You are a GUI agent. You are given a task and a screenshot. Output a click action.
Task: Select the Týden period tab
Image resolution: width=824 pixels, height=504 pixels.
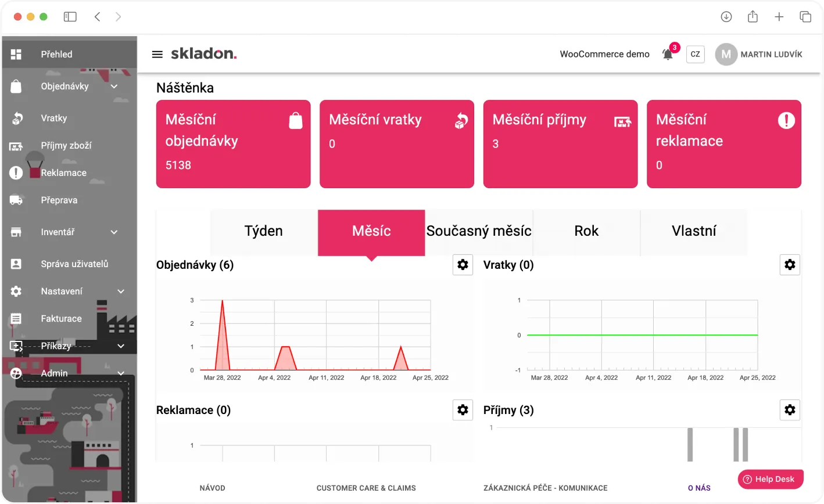coord(263,231)
